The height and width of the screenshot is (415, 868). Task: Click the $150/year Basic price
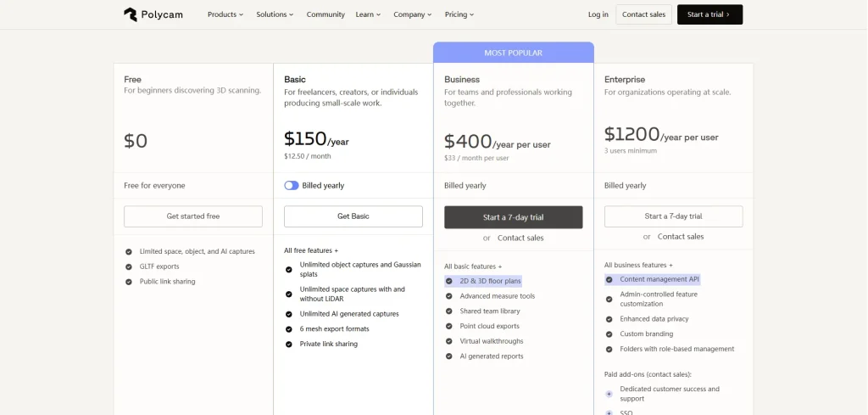pyautogui.click(x=317, y=139)
